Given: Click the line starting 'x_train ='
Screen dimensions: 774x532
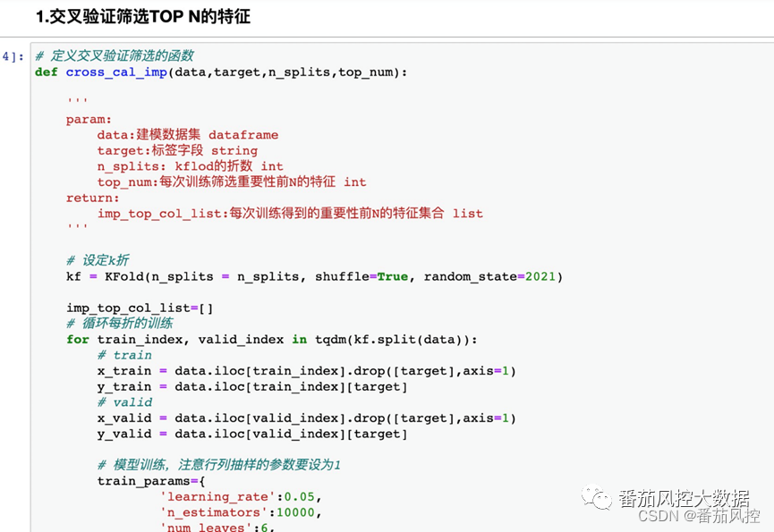Looking at the screenshot, I should [x=307, y=371].
